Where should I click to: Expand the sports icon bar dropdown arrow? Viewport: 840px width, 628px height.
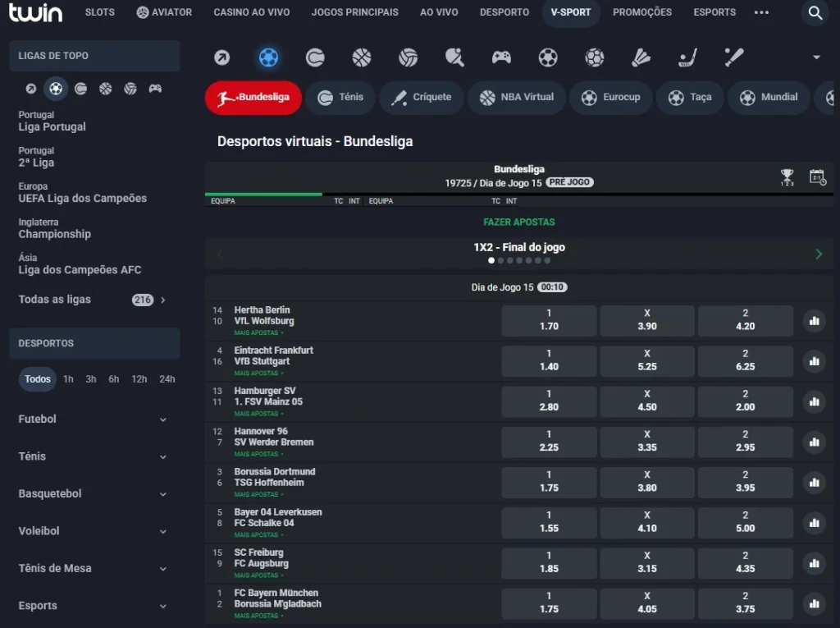[x=816, y=57]
